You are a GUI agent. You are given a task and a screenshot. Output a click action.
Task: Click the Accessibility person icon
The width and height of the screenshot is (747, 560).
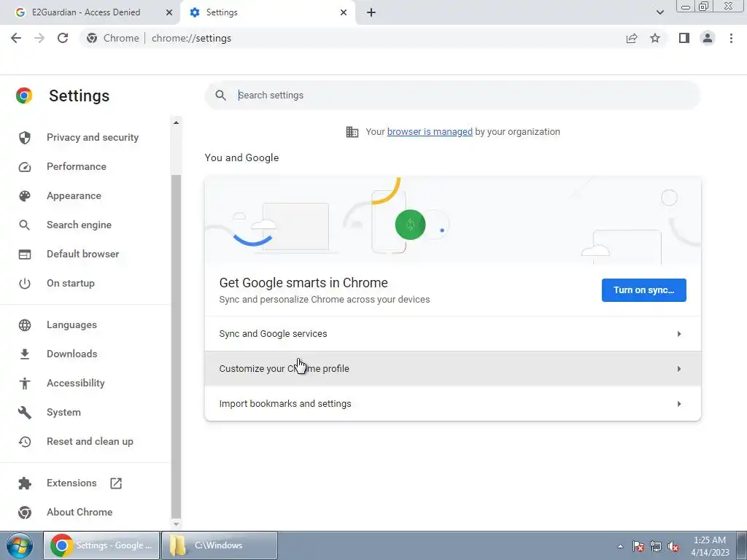[25, 383]
